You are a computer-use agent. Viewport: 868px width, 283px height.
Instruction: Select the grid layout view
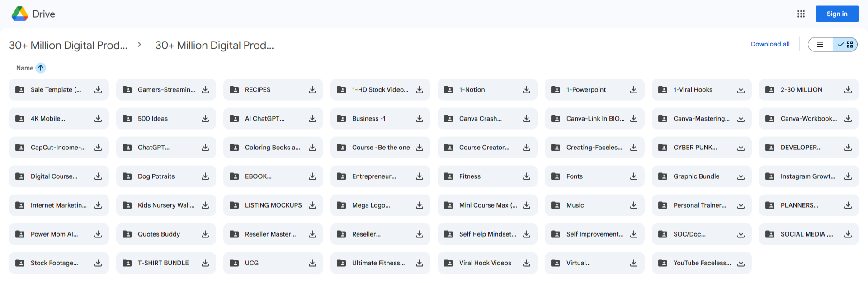[845, 45]
